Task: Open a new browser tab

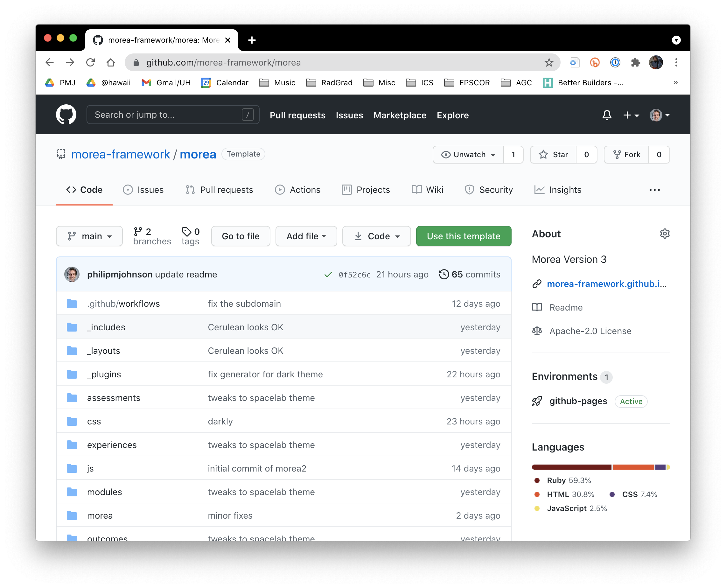Action: click(252, 40)
